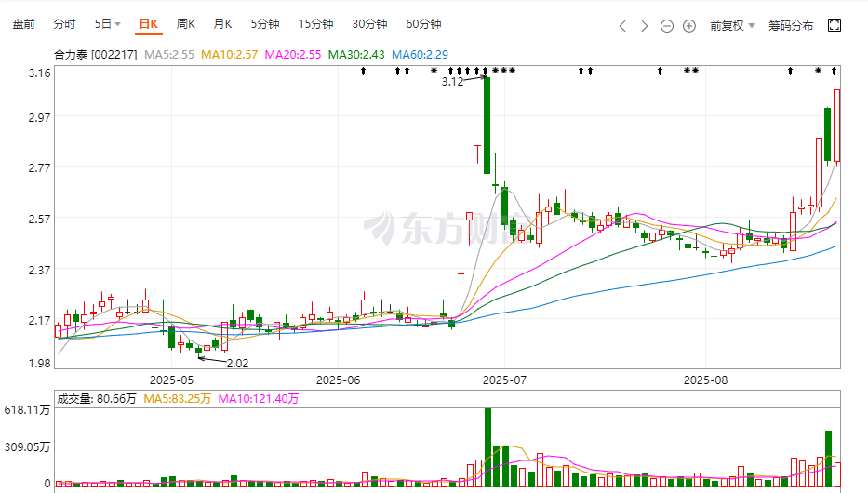
Task: Click the 3.16 price axis label
Action: point(39,73)
